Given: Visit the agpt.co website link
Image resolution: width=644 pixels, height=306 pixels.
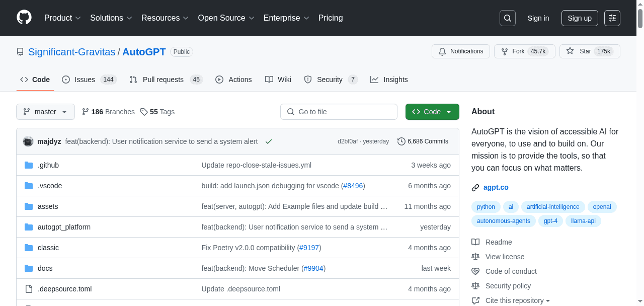Looking at the screenshot, I should 496,187.
